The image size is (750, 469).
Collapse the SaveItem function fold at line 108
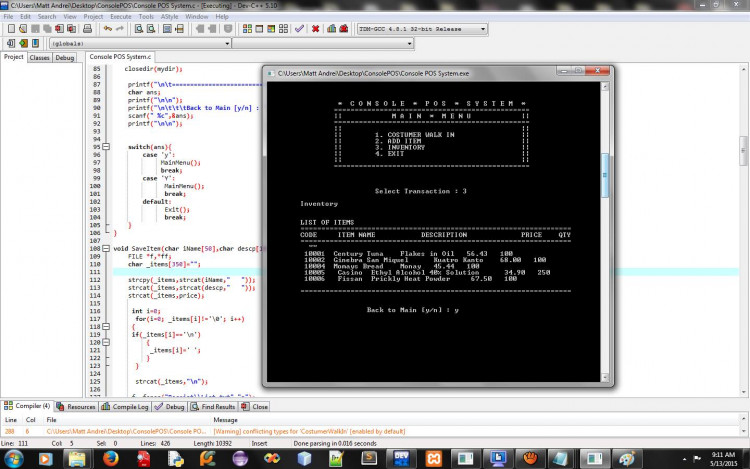[x=106, y=249]
